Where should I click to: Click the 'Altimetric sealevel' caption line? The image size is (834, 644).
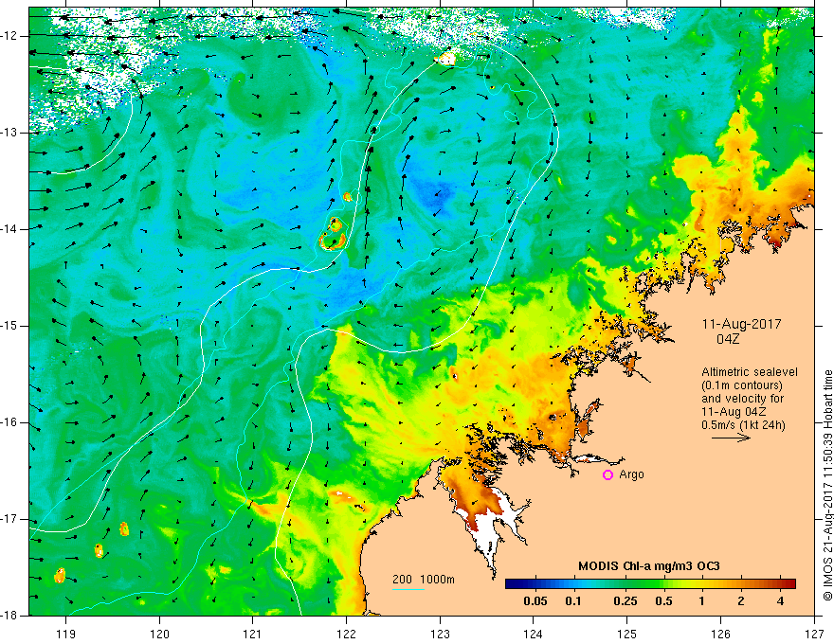[750, 372]
